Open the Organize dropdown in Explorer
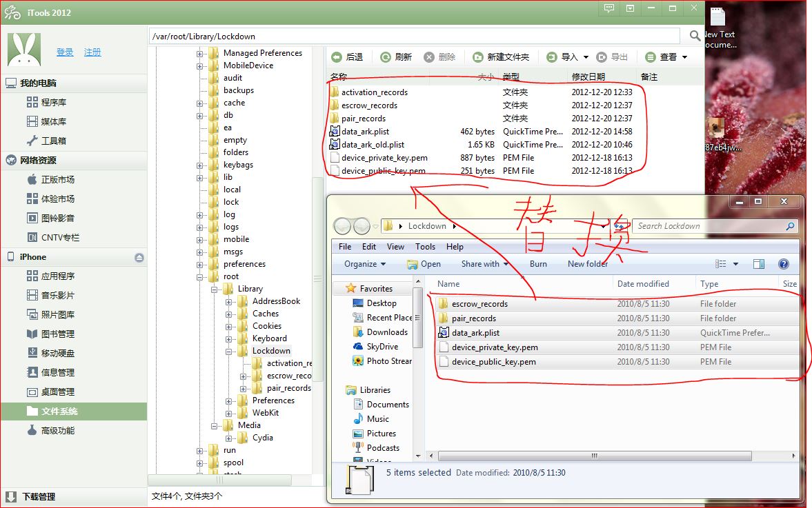The image size is (812, 508). (x=365, y=264)
